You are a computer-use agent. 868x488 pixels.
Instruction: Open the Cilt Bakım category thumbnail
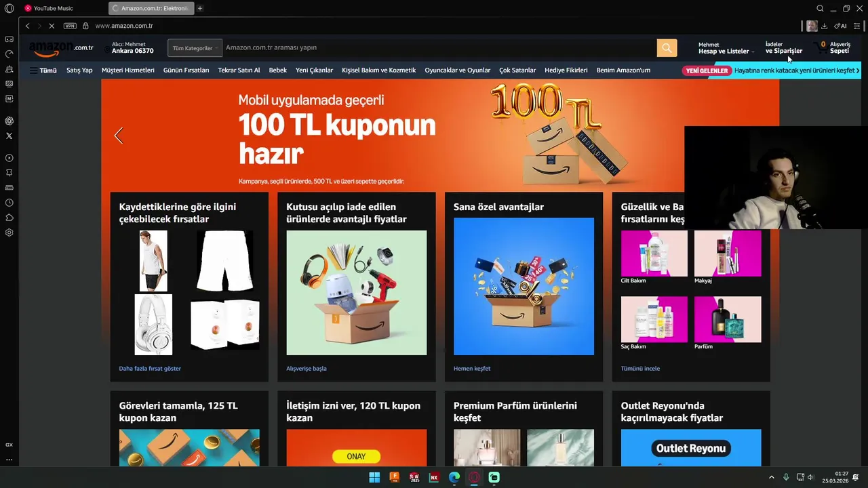tap(654, 253)
